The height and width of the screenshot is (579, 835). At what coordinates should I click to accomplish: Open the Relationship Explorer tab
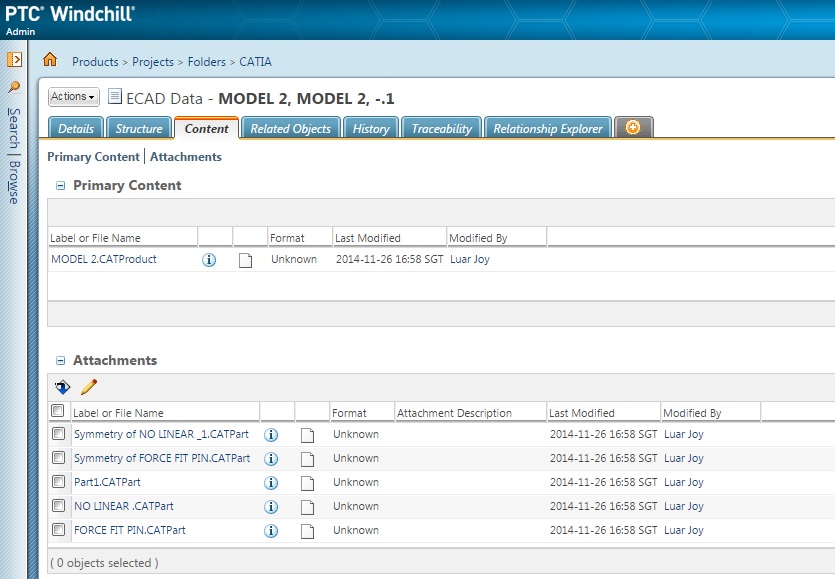[x=548, y=128]
